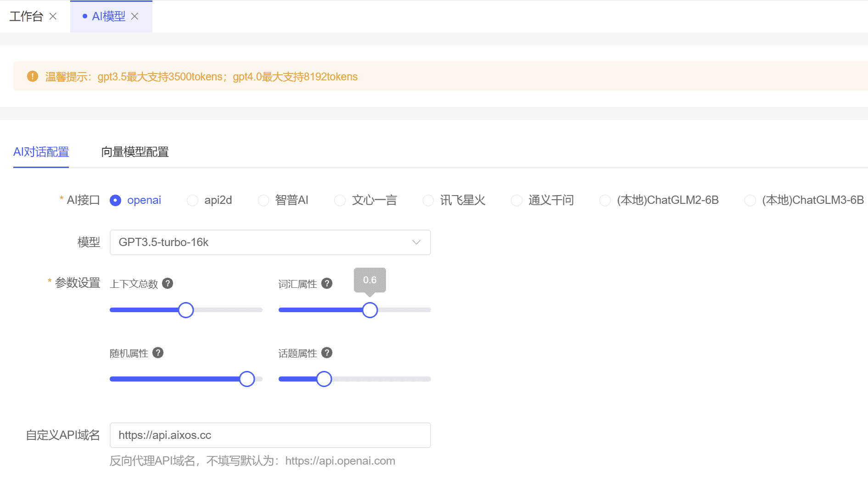Click the 话题属性 slider handle
This screenshot has height=477, width=868.
pyautogui.click(x=324, y=379)
